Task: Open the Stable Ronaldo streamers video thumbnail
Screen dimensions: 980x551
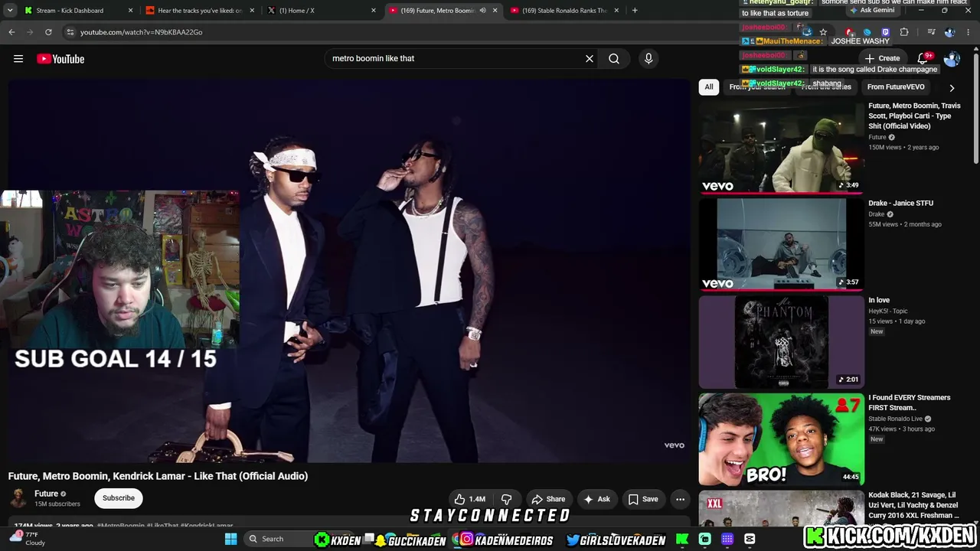Action: click(781, 439)
